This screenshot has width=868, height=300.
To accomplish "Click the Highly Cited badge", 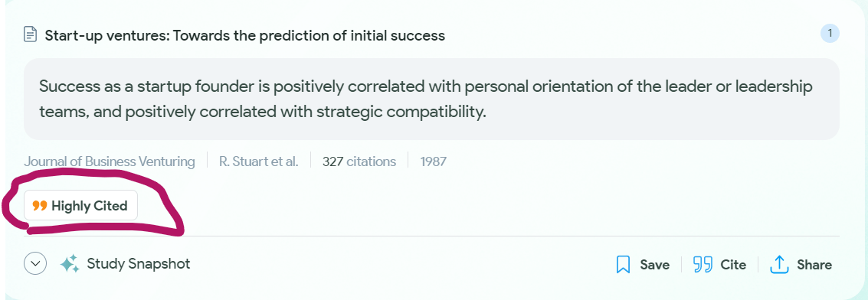I will pyautogui.click(x=80, y=206).
